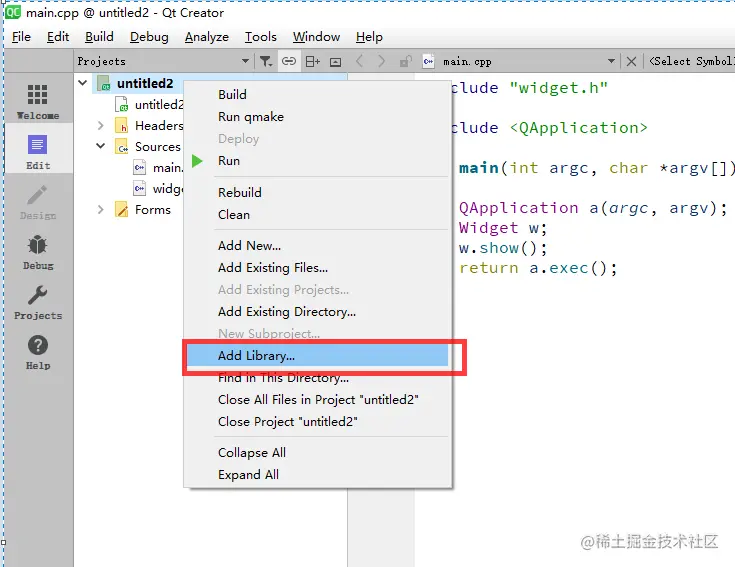Select Run in the context menu
Image resolution: width=735 pixels, height=567 pixels.
[317, 161]
